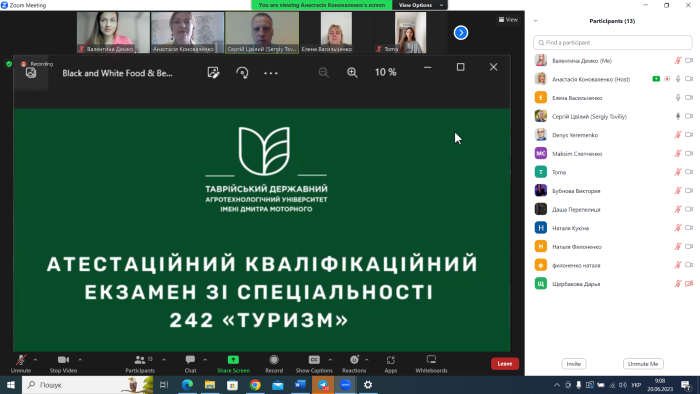Show Captions CC button
This screenshot has height=394, width=700.
(314, 364)
